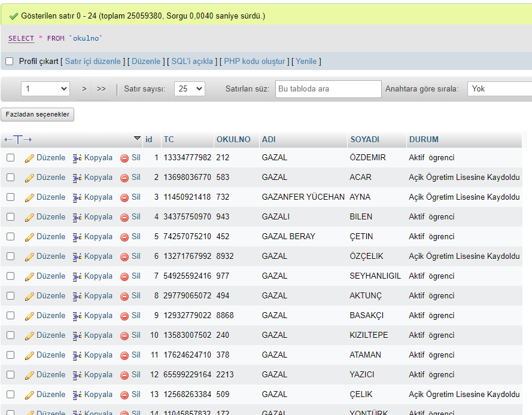Sort the table by the TC column
The height and width of the screenshot is (415, 532).
[169, 140]
